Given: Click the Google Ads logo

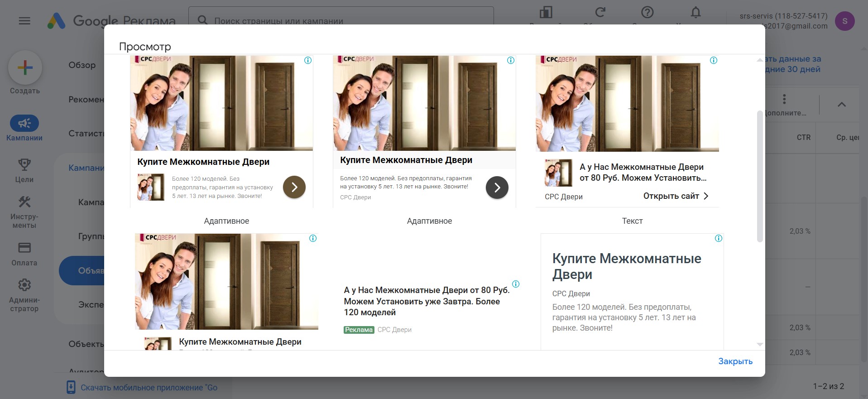Looking at the screenshot, I should click(x=57, y=21).
